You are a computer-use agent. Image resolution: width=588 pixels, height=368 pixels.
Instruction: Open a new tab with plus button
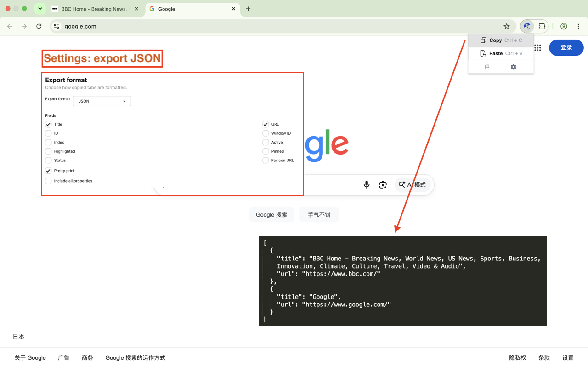click(x=248, y=9)
